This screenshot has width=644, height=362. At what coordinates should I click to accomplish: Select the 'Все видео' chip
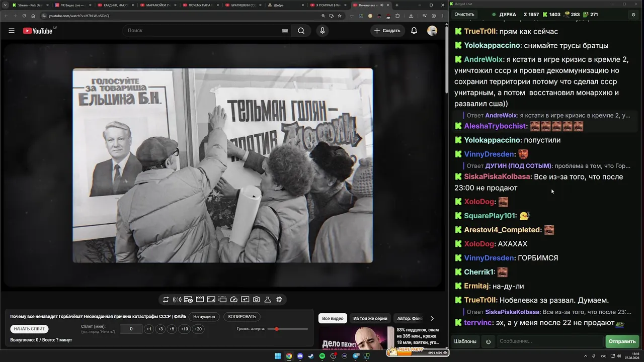pos(333,318)
